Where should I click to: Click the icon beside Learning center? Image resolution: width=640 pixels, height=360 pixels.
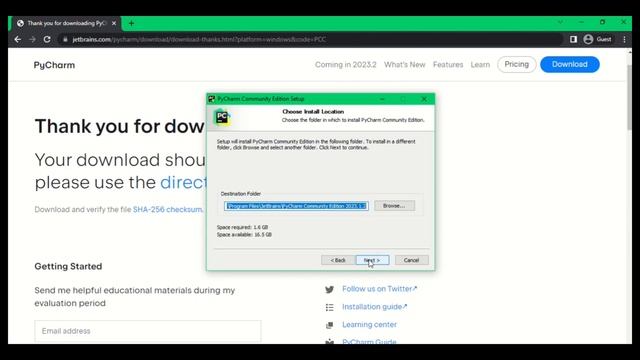(x=329, y=325)
